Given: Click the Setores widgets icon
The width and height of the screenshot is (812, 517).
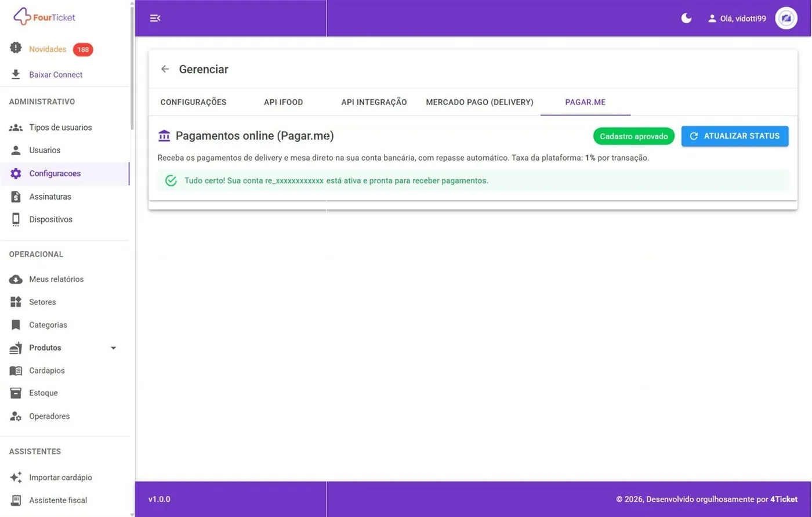Looking at the screenshot, I should [16, 302].
